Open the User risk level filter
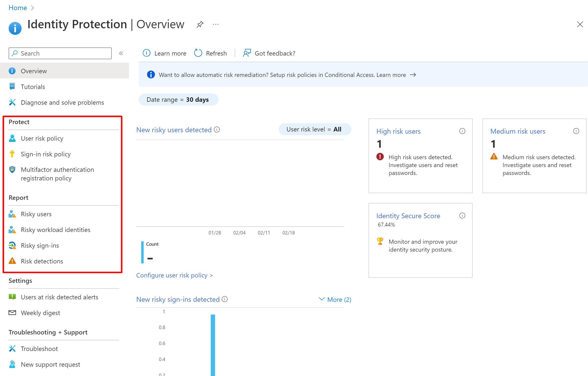Screen dimensions: 588x376 click(x=315, y=129)
